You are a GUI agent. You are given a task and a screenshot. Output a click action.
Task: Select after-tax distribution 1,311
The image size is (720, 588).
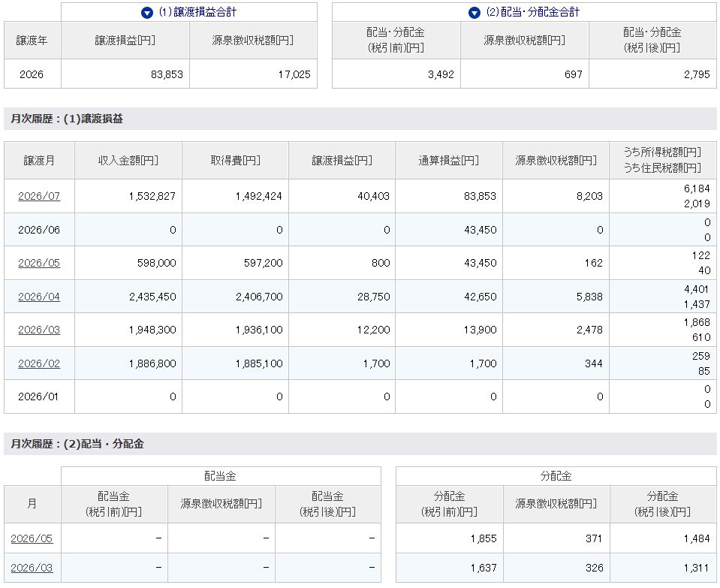click(697, 568)
